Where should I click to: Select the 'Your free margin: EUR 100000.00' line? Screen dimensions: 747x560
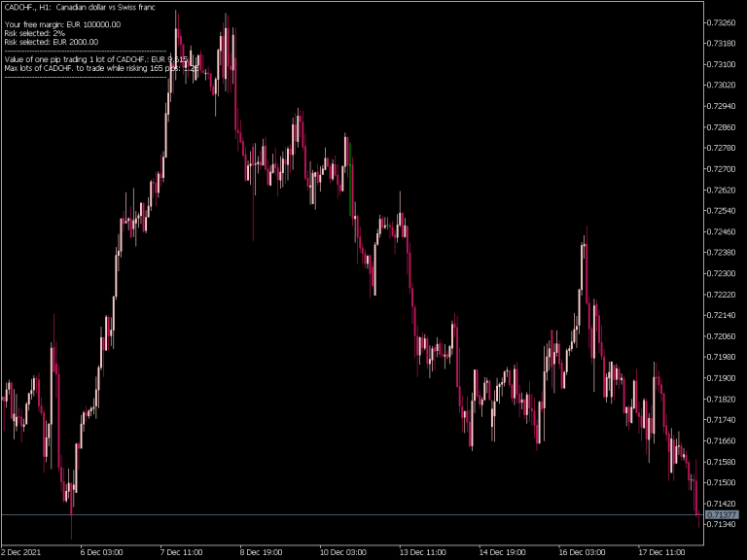[x=62, y=24]
